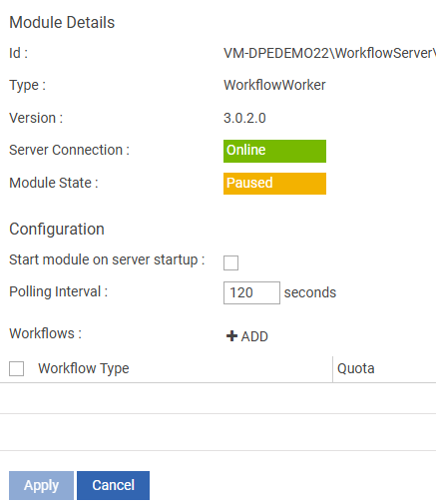Image resolution: width=436 pixels, height=504 pixels.
Task: Click the Apply button
Action: [41, 485]
